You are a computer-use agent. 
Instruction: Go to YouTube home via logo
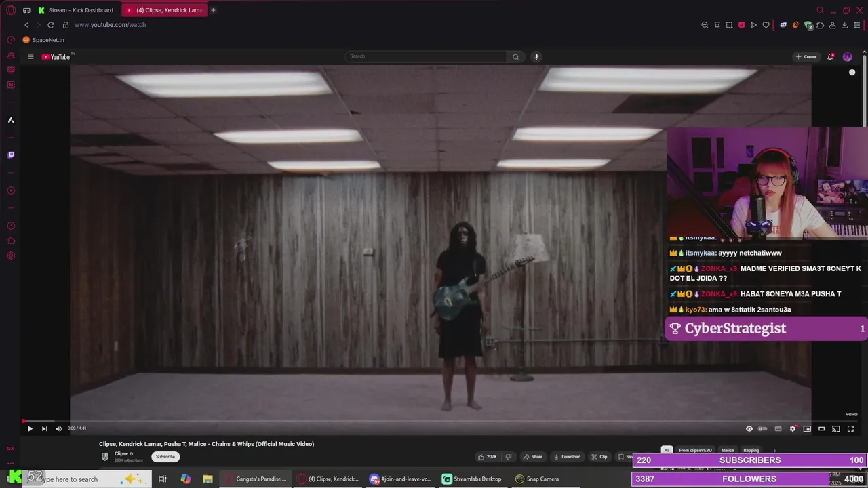click(56, 57)
